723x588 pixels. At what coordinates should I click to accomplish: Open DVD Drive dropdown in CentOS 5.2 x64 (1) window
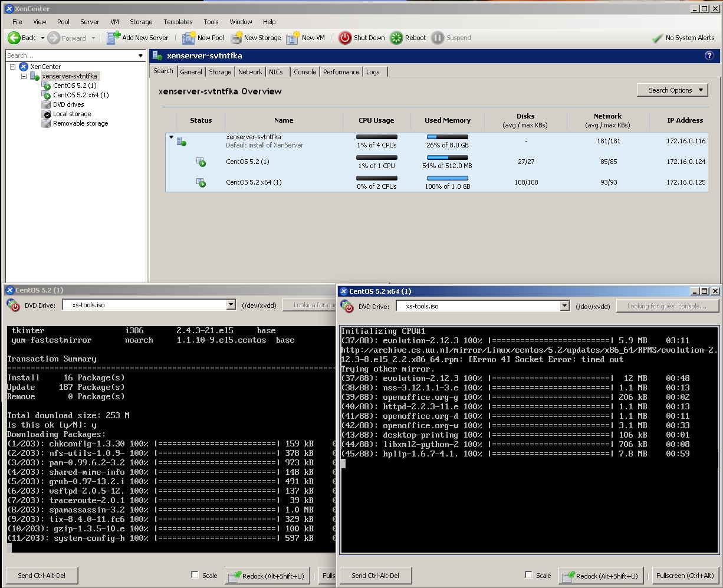tap(565, 306)
